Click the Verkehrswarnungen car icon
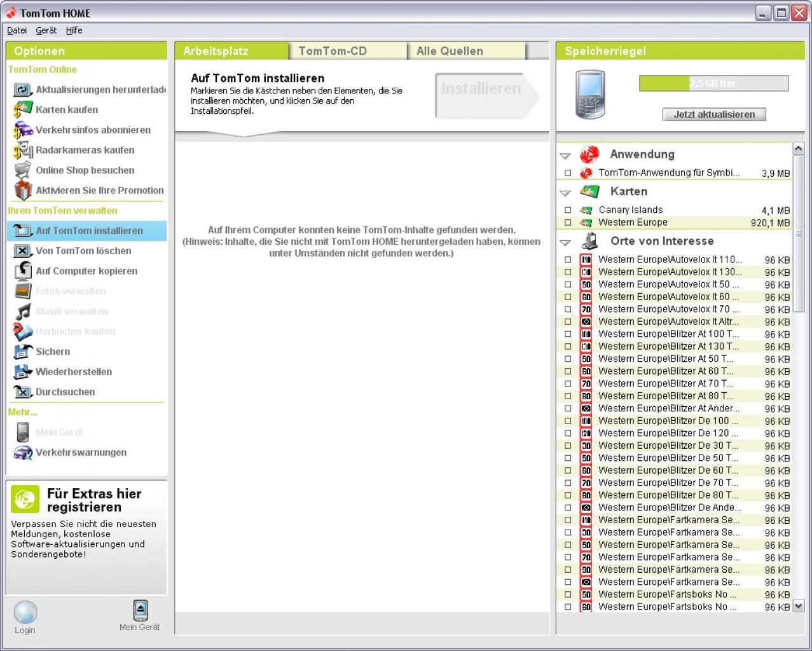 pos(23,453)
